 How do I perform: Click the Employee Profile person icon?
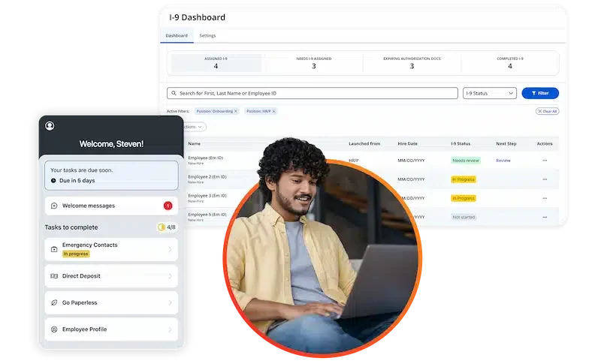(x=54, y=329)
